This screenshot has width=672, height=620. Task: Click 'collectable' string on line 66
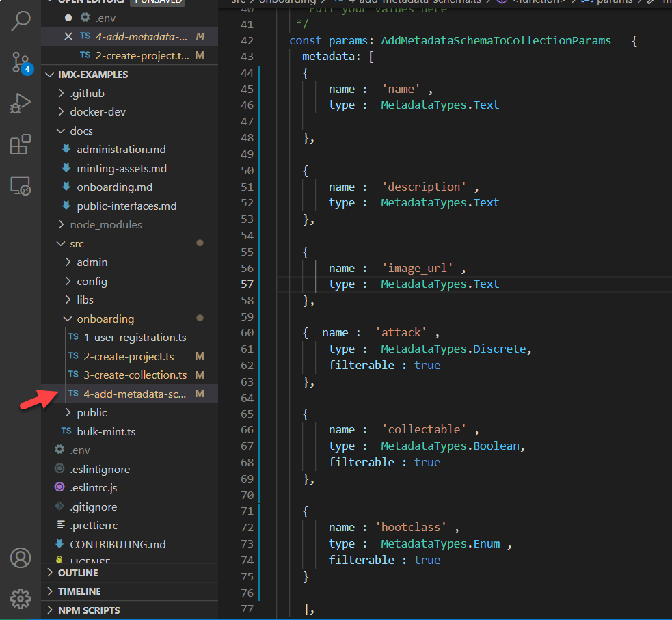[x=424, y=430]
